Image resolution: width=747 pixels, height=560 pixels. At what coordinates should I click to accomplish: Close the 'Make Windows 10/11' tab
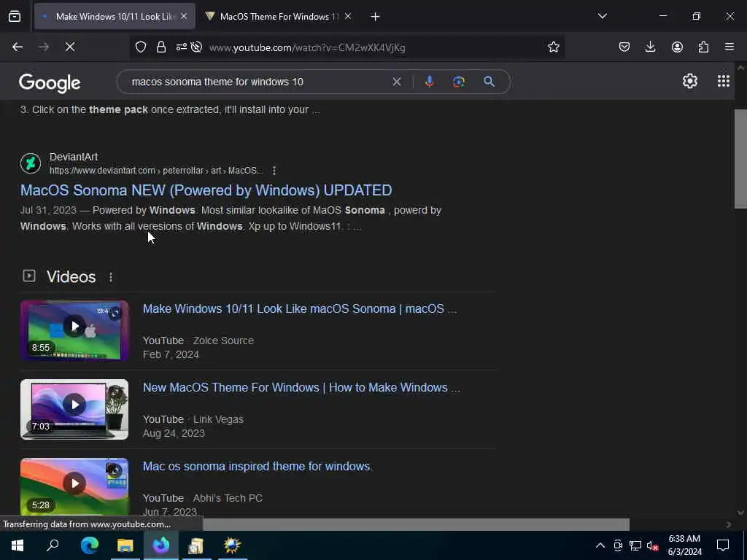tap(184, 16)
